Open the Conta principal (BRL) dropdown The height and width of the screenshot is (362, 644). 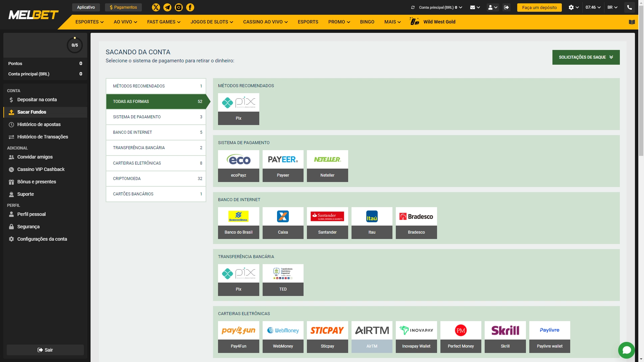point(440,7)
